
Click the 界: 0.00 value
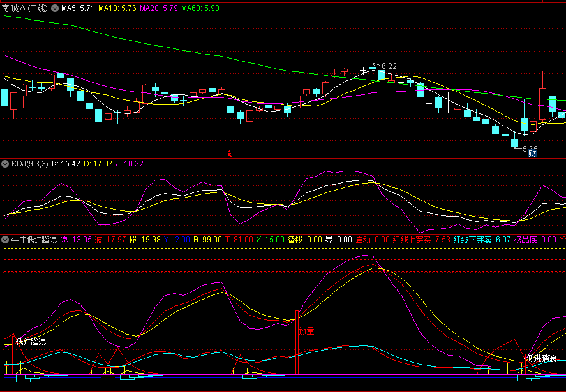[x=339, y=240]
